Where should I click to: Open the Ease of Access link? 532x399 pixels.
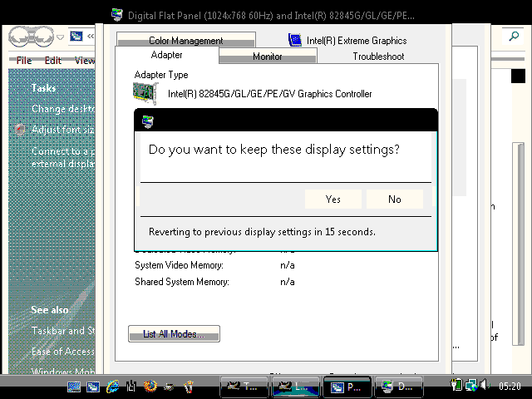pos(63,351)
